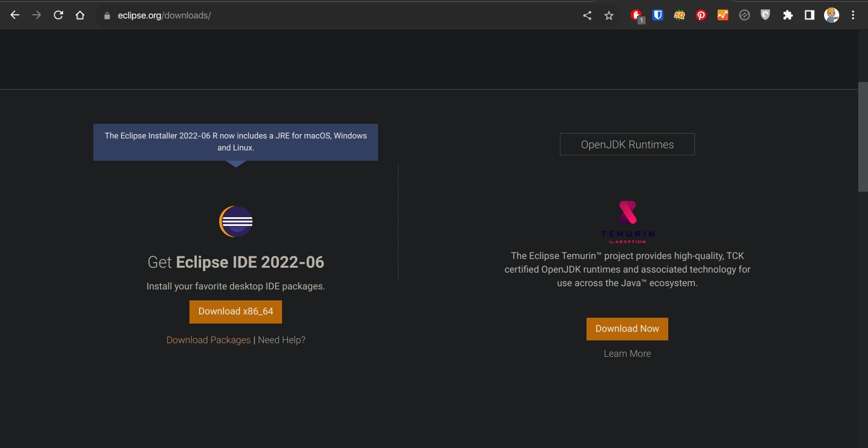Click the Eclipse Temurin project description paragraph

(x=627, y=269)
